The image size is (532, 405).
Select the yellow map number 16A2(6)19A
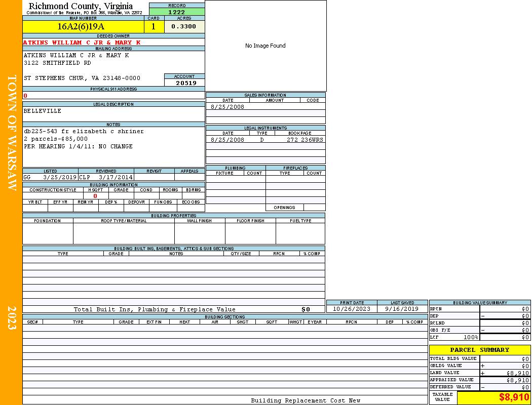[x=81, y=26]
